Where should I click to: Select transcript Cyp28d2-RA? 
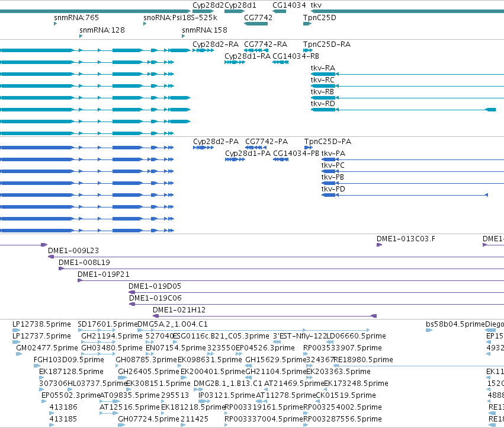coord(203,50)
